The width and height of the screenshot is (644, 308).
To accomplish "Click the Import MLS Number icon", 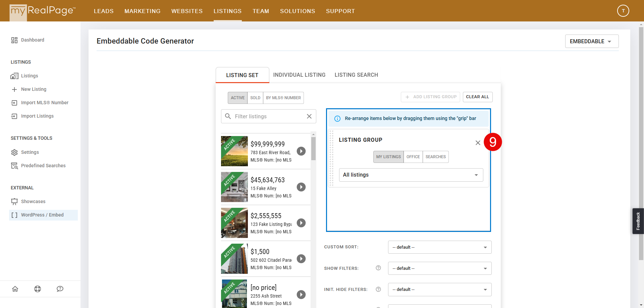I will [14, 103].
